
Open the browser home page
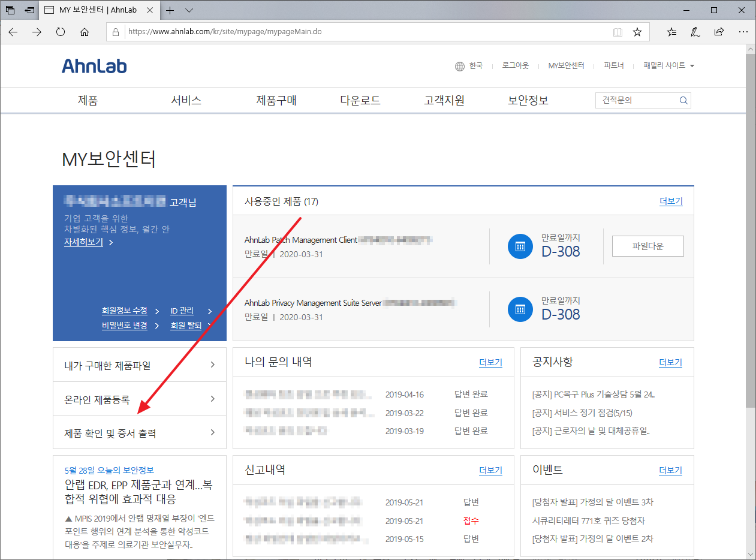click(85, 32)
